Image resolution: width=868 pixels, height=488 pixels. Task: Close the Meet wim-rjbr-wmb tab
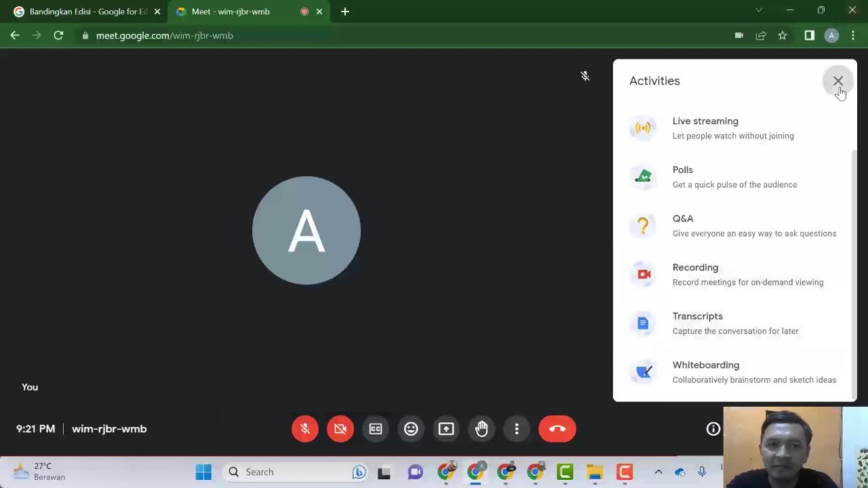(x=319, y=12)
